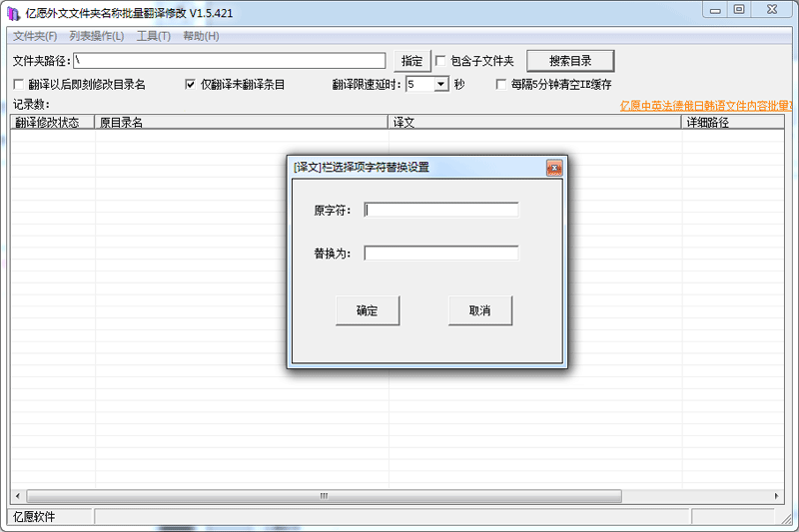Cancel the replacement dialog with 取消
799x532 pixels.
coord(479,310)
